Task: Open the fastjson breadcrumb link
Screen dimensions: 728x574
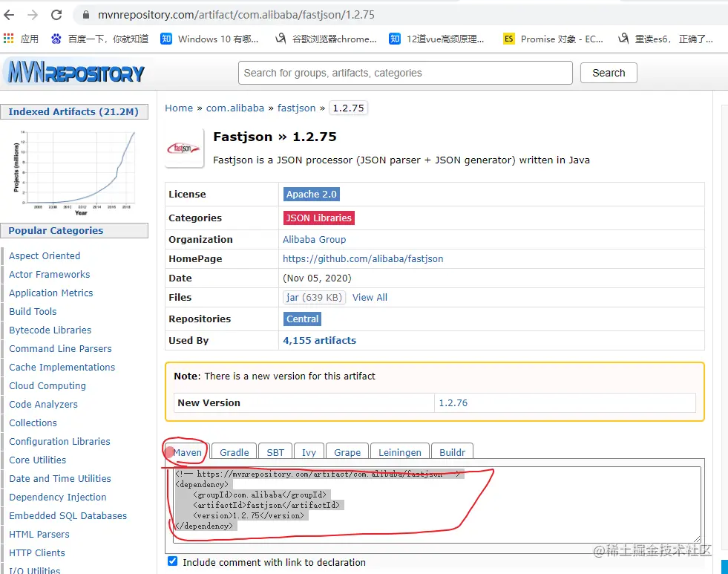Action: pyautogui.click(x=296, y=108)
